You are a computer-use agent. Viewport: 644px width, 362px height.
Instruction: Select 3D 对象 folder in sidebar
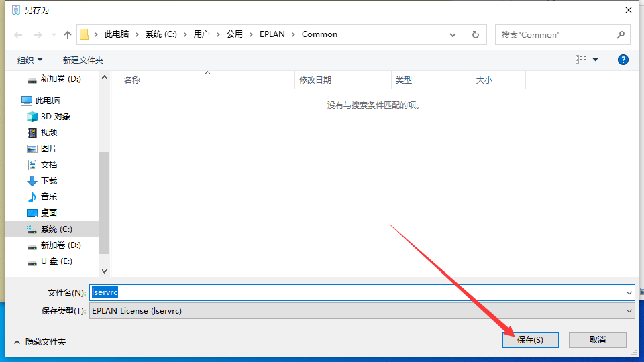[55, 117]
